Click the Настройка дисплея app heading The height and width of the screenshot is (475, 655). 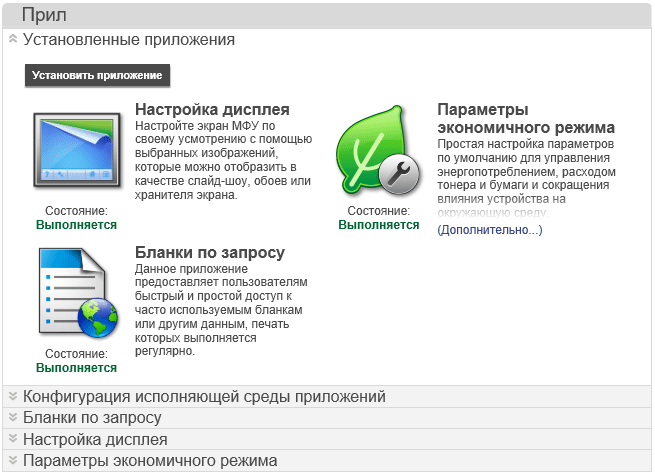point(212,109)
